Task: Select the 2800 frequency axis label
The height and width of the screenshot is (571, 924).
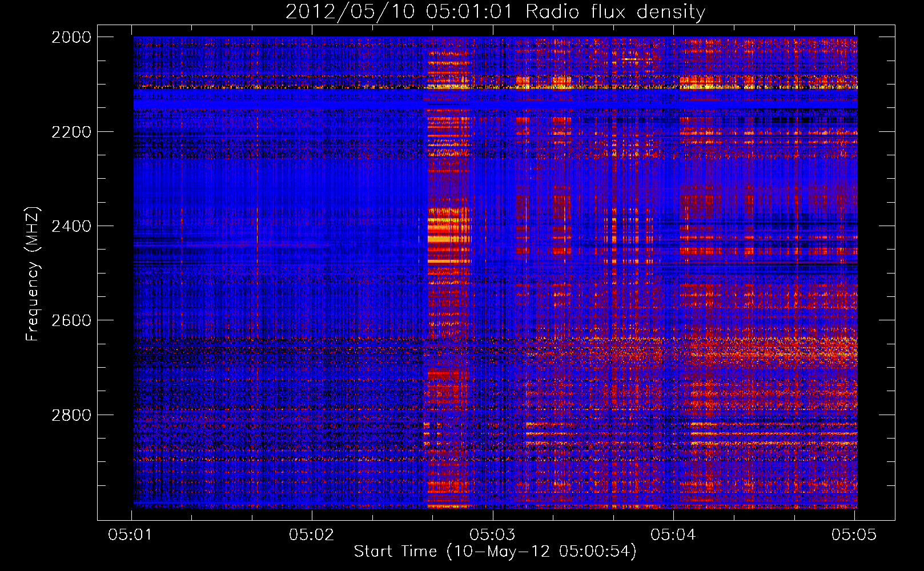Action: click(x=71, y=415)
